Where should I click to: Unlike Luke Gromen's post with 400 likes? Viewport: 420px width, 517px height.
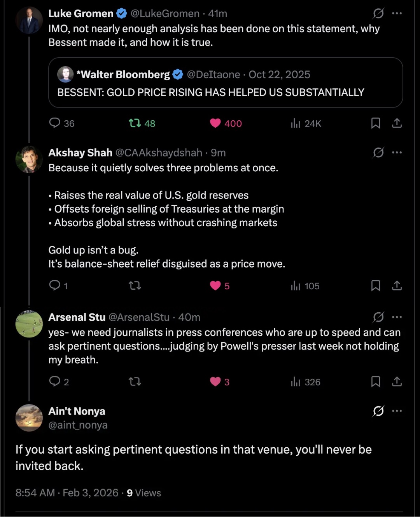[215, 123]
